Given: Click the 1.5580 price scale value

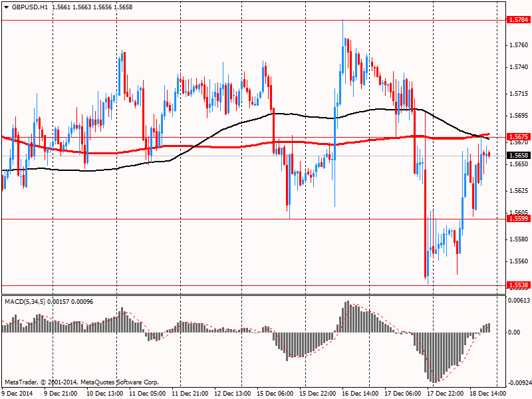Looking at the screenshot, I should [x=519, y=239].
